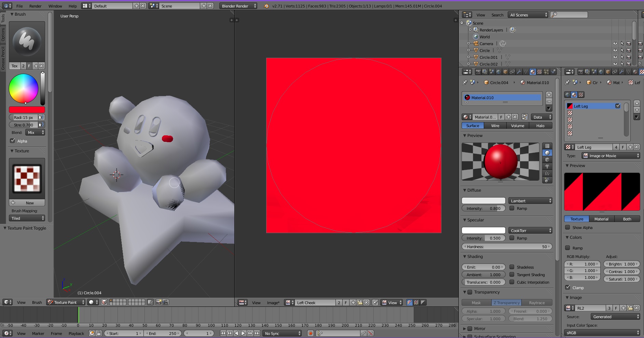
Task: Toggle Alpha checkbox in Brush panel
Action: pyautogui.click(x=13, y=141)
